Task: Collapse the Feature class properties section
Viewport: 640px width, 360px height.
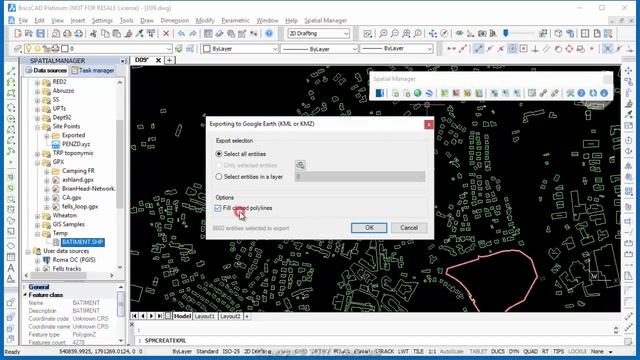Action: coord(25,295)
